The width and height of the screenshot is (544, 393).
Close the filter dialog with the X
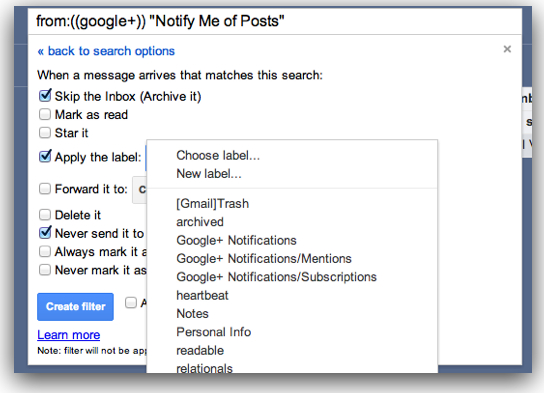coord(507,49)
